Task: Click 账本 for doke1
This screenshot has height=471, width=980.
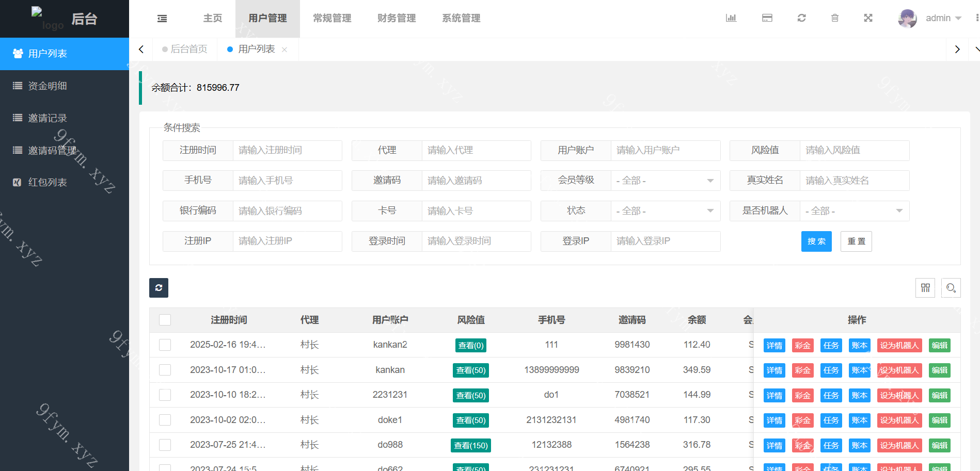Action: [x=860, y=420]
